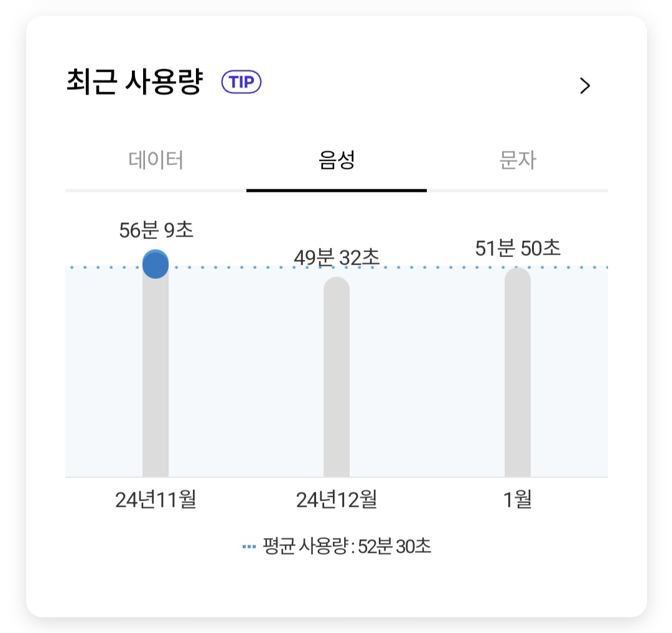Click the 최근 사용량 heading
The height and width of the screenshot is (633, 672).
click(134, 82)
